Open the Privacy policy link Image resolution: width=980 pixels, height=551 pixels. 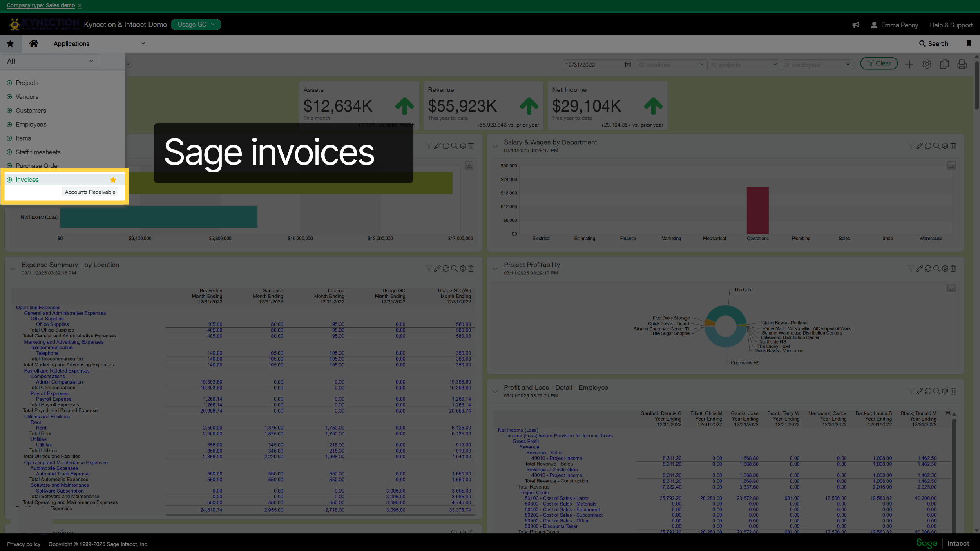[x=24, y=544]
